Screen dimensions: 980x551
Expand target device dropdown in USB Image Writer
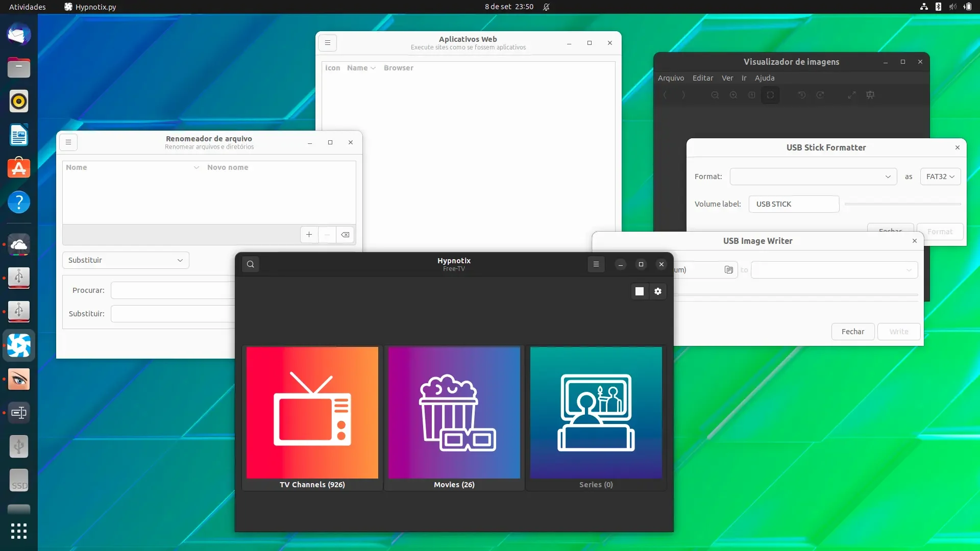[834, 270]
